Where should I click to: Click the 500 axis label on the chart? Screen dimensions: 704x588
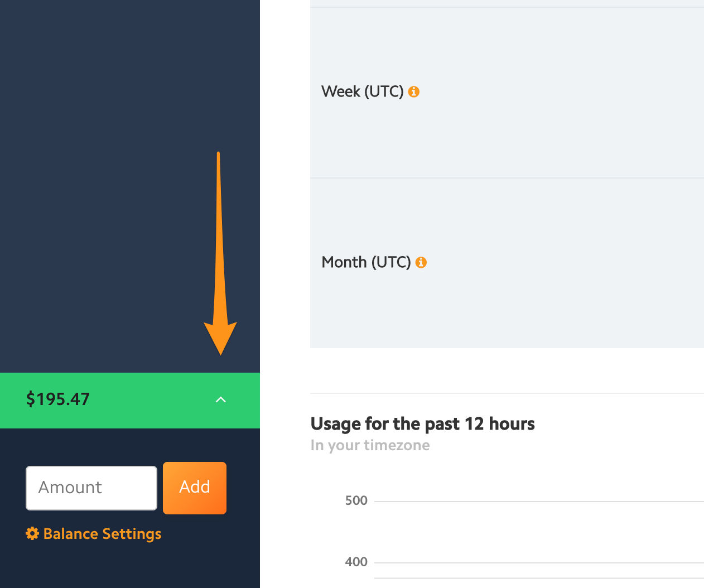click(x=356, y=500)
